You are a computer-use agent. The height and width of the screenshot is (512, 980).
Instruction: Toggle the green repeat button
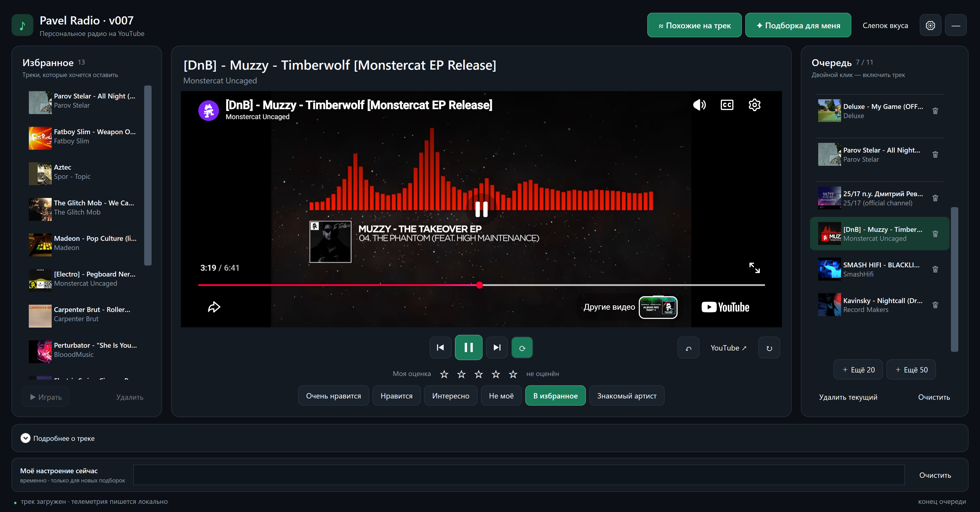click(522, 347)
